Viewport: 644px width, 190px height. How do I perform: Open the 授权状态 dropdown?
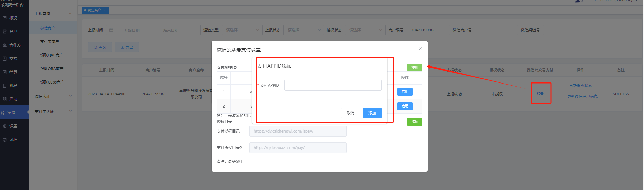pos(365,30)
